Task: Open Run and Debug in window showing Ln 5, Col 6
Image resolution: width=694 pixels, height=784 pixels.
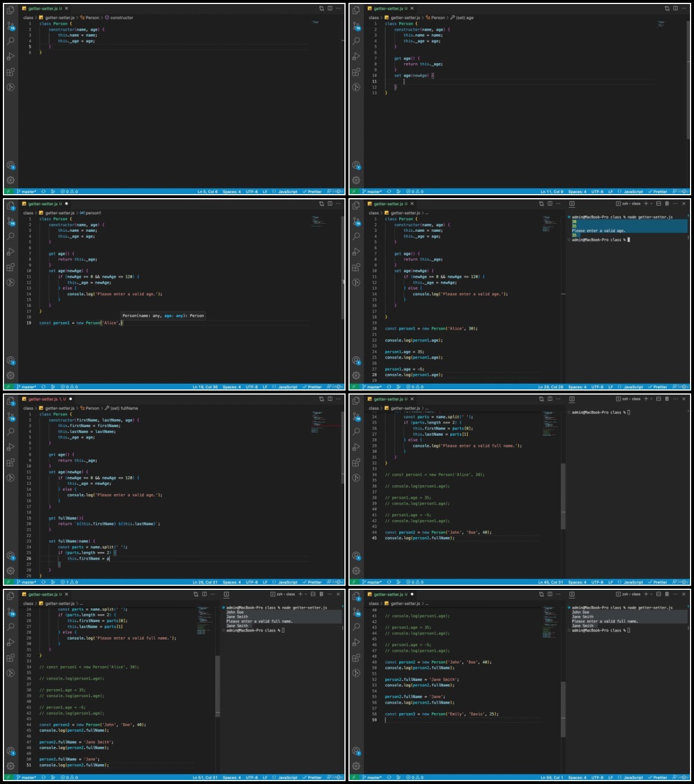Action: pyautogui.click(x=11, y=57)
